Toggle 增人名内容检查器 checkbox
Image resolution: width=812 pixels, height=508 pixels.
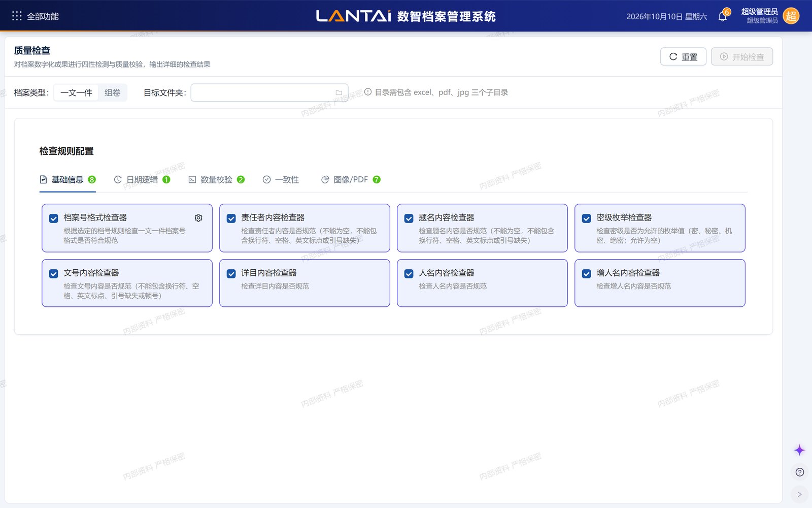pyautogui.click(x=586, y=274)
